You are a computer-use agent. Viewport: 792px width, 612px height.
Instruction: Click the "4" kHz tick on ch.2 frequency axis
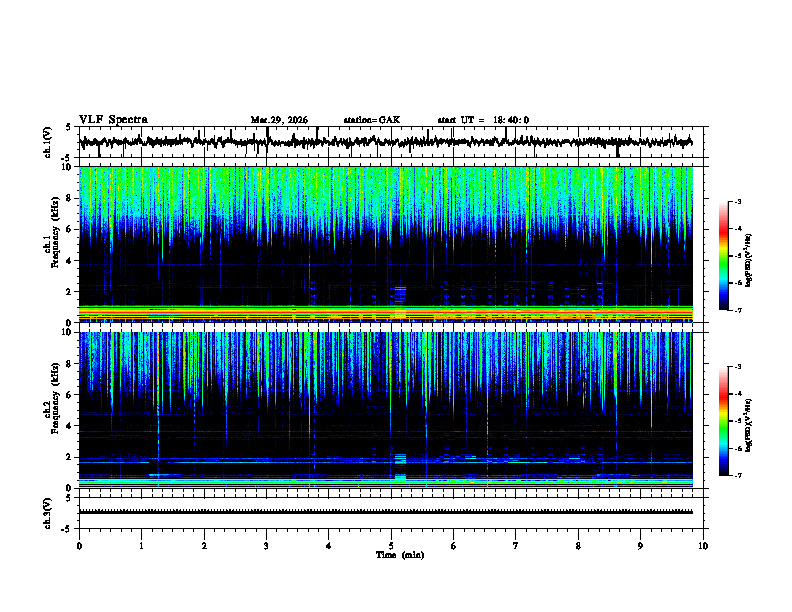[70, 426]
